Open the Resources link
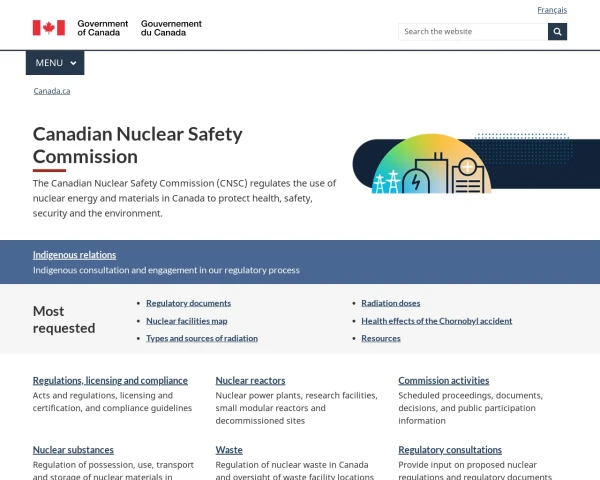 tap(381, 338)
